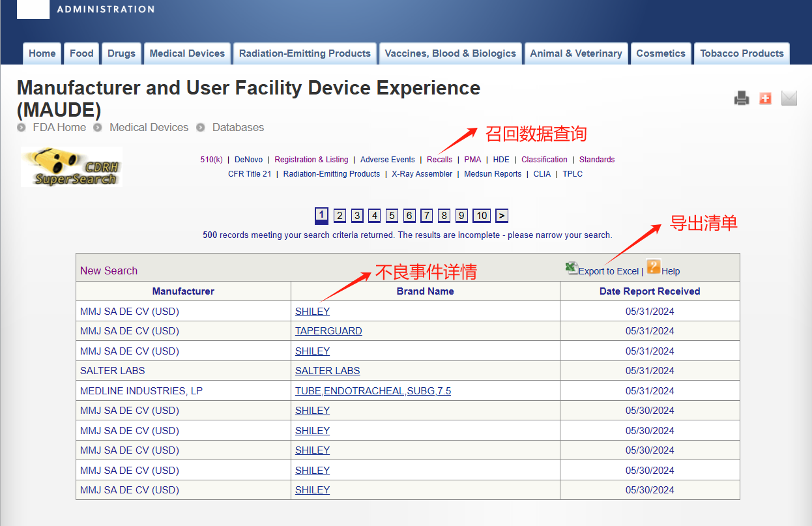Open the Food tab
This screenshot has height=526, width=812.
pyautogui.click(x=81, y=53)
